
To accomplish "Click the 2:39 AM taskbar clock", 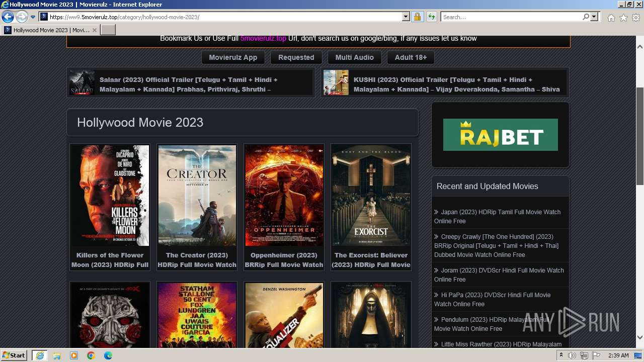I will point(618,355).
